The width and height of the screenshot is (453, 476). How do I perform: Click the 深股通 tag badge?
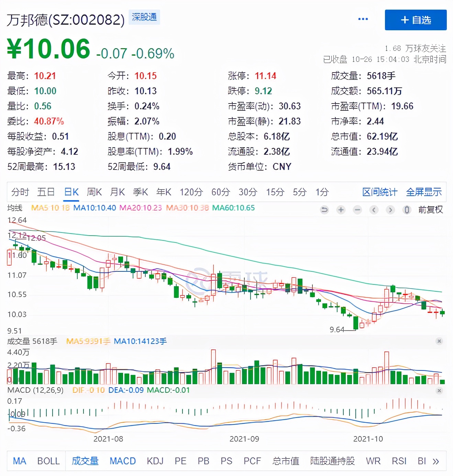click(x=144, y=17)
